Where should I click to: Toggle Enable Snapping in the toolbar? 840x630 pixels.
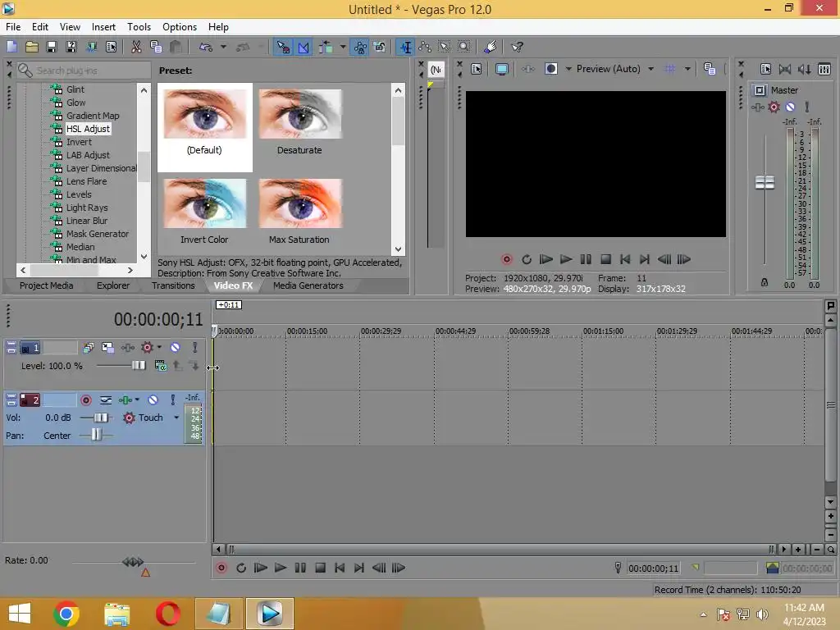click(283, 47)
